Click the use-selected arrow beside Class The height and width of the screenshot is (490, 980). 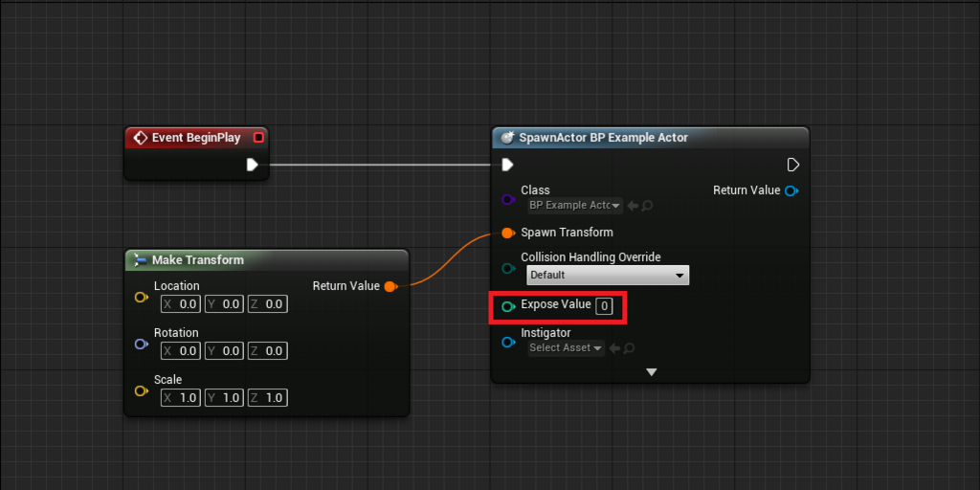[x=633, y=205]
